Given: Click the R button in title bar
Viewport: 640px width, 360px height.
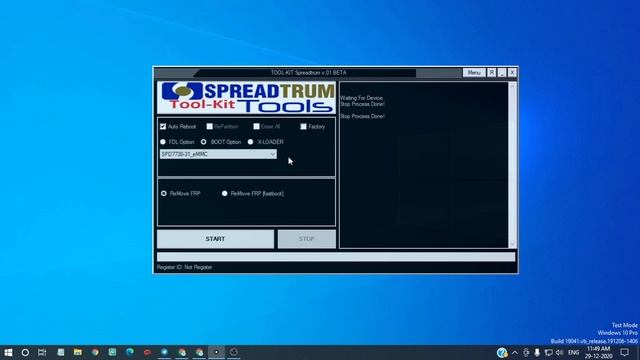Looking at the screenshot, I should point(491,73).
